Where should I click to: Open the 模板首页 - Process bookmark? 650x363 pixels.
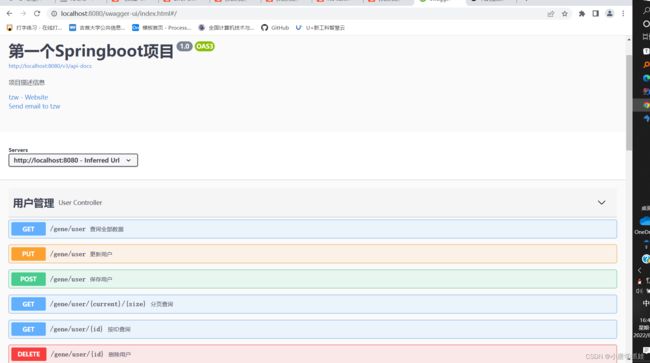(162, 28)
